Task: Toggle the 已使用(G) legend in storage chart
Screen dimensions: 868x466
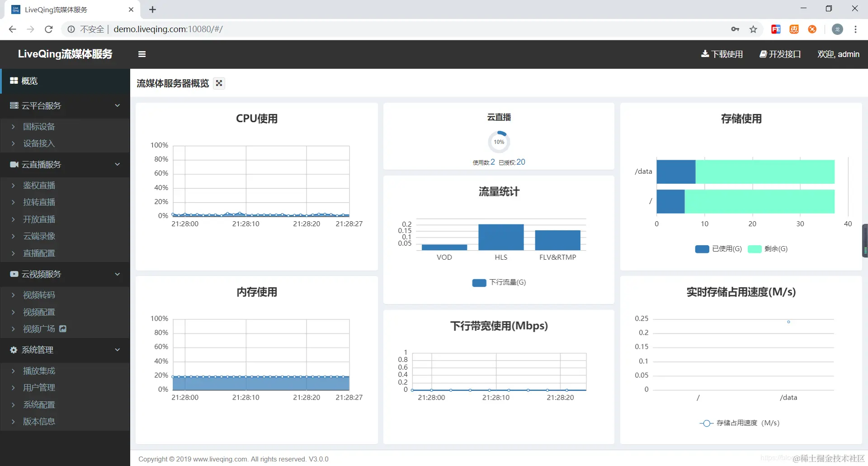Action: tap(718, 249)
